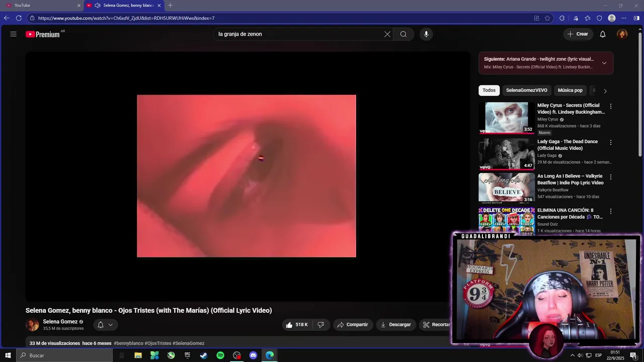Open Selena Gomez channel avatar

click(32, 325)
